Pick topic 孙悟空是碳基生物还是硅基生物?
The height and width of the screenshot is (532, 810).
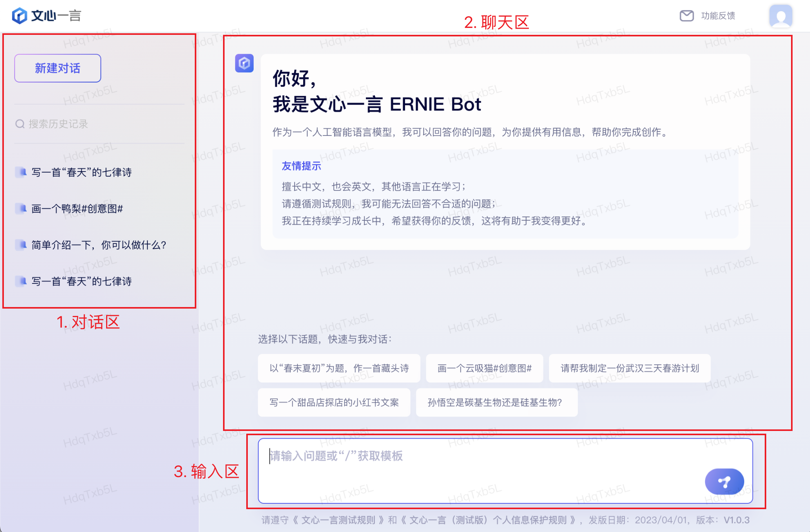pos(496,402)
